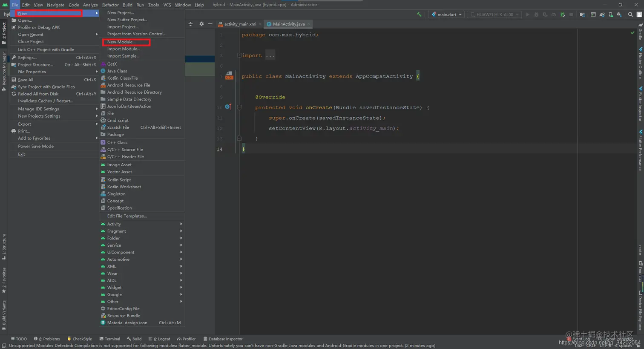644x349 pixels.
Task: Click the Debug app bug icon
Action: [536, 14]
